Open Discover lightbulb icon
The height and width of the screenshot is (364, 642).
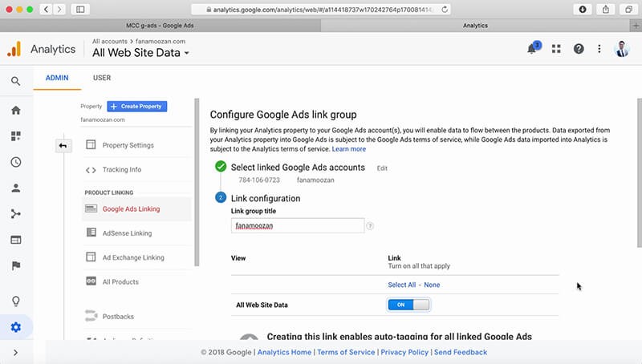(x=15, y=301)
